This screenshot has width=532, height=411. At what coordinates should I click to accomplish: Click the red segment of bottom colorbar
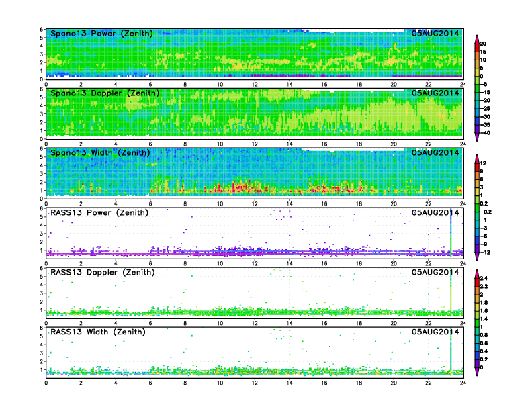[x=477, y=282]
